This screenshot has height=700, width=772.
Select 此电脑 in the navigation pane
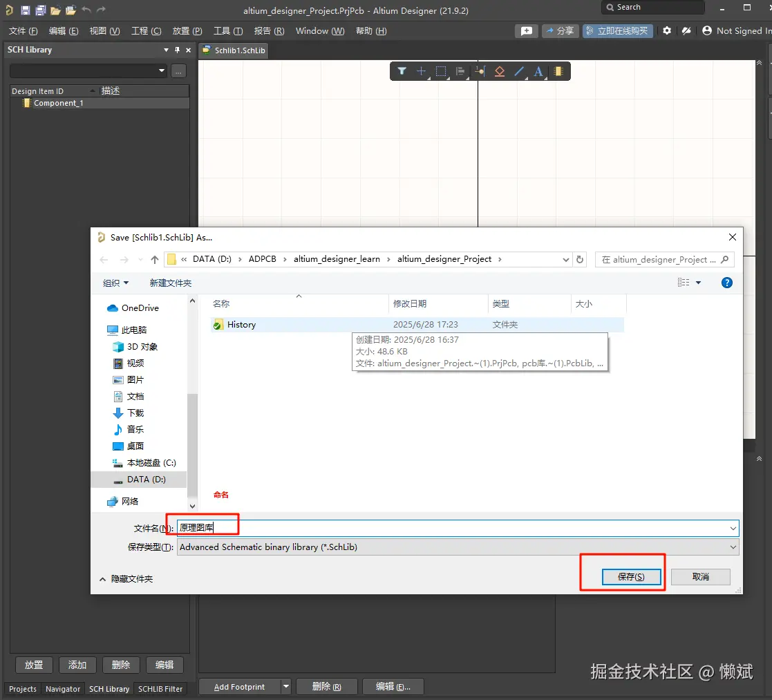(127, 330)
